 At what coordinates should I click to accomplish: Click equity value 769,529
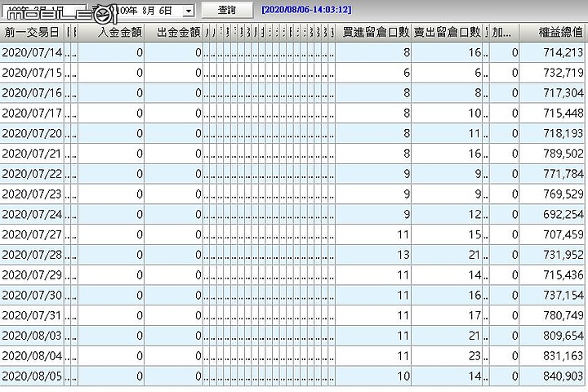pyautogui.click(x=563, y=194)
